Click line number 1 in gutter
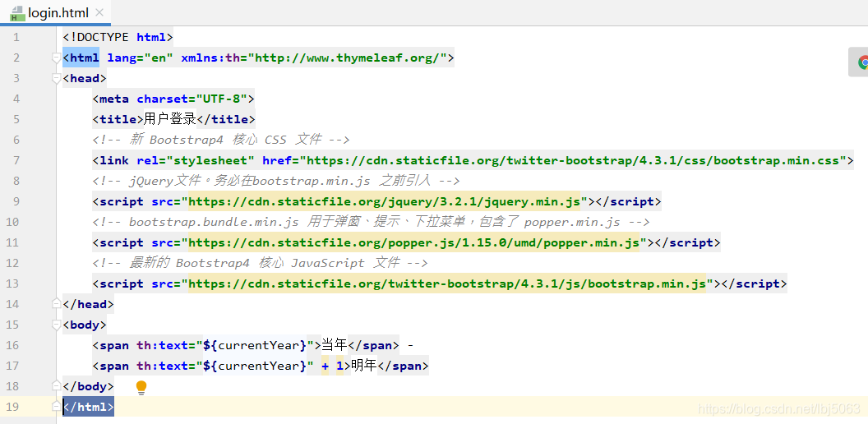This screenshot has height=424, width=868. 16,37
